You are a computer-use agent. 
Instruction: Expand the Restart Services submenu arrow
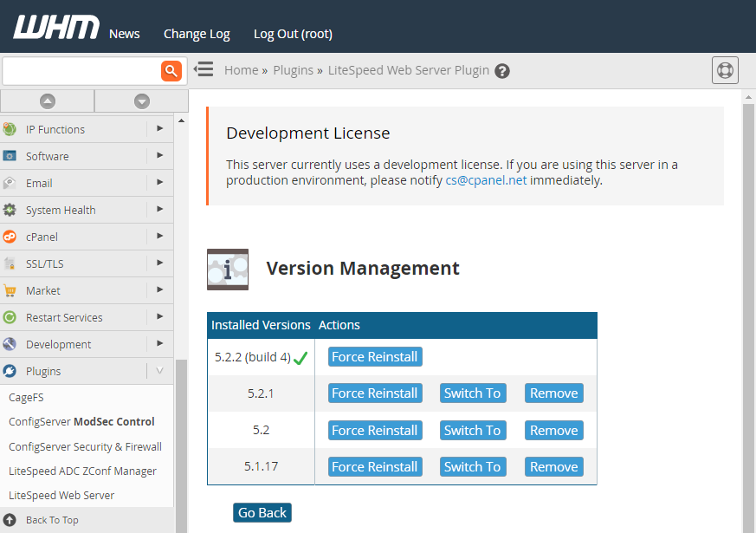160,317
